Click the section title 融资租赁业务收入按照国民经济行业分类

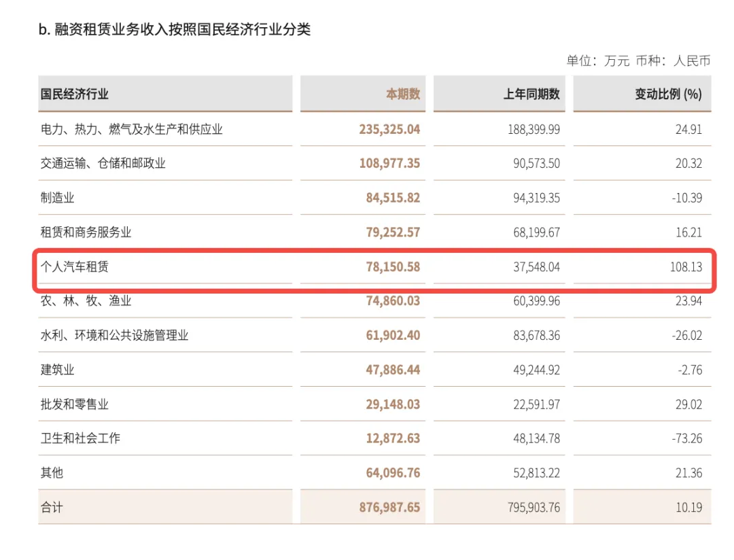(183, 29)
